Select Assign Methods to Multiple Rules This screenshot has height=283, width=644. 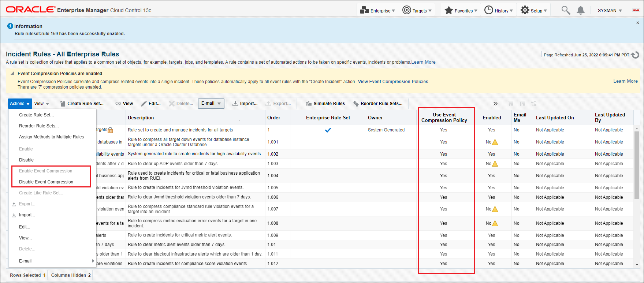(52, 137)
